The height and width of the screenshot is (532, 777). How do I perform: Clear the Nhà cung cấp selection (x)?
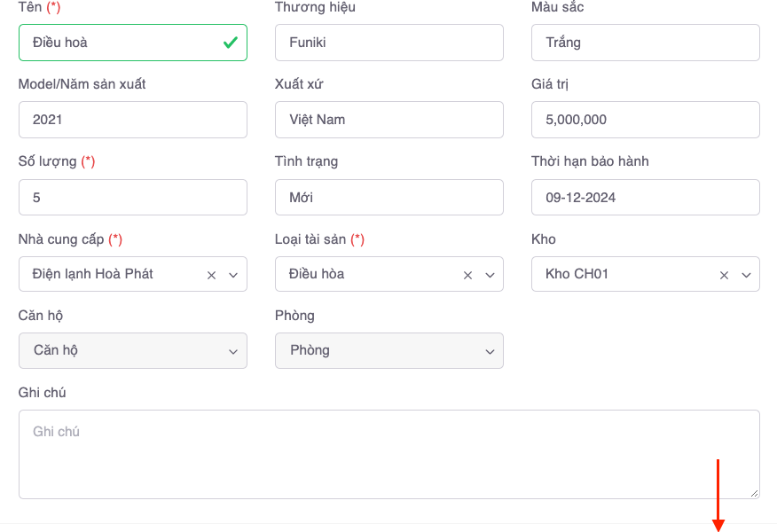pos(211,275)
